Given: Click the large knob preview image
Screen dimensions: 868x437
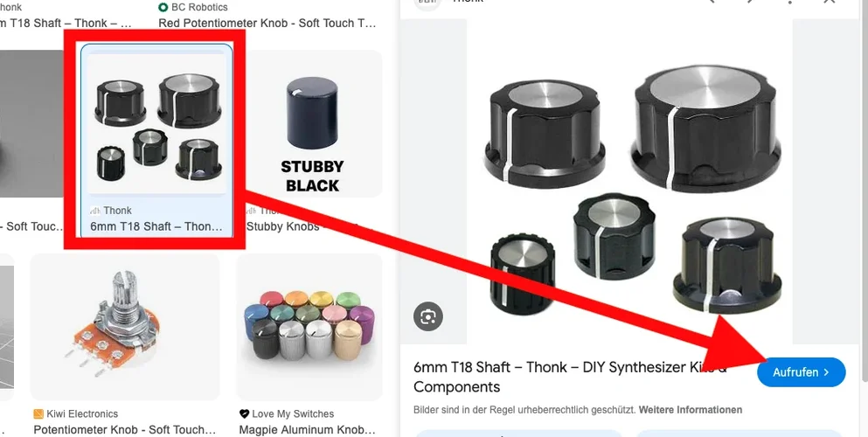Looking at the screenshot, I should 630,182.
